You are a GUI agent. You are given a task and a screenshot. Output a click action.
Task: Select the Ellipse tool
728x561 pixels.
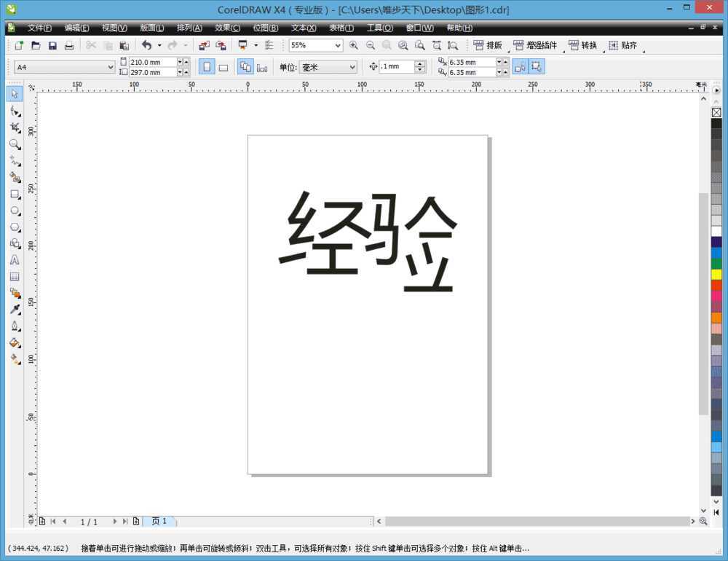coord(15,211)
